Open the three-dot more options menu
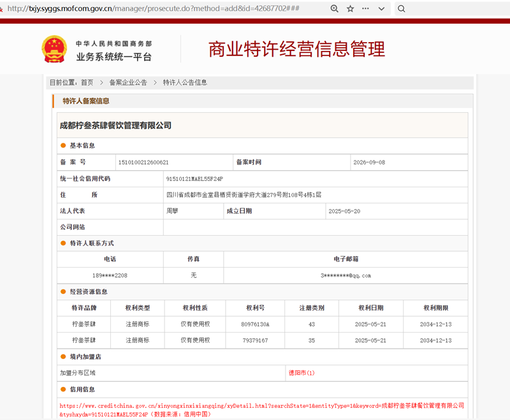 pos(365,9)
